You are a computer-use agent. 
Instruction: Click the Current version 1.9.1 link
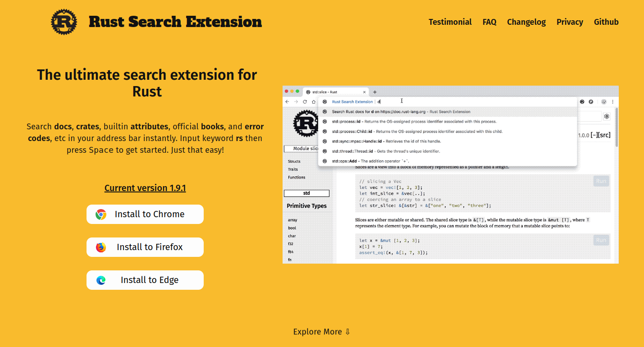point(145,188)
